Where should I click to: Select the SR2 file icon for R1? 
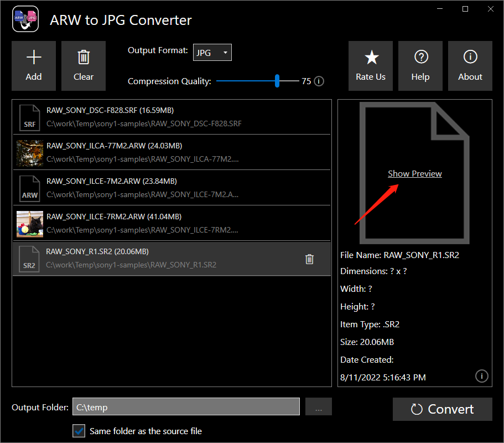[29, 259]
